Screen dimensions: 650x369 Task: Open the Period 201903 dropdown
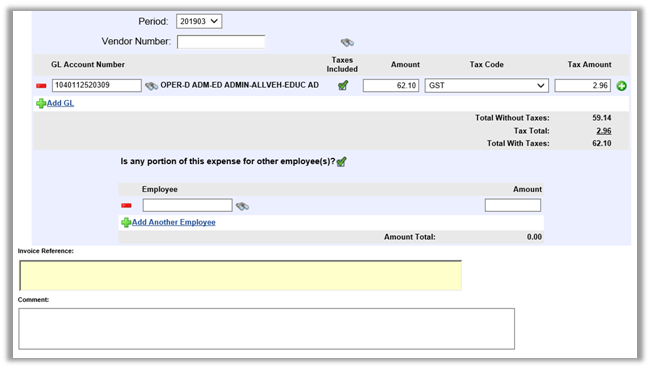point(199,21)
